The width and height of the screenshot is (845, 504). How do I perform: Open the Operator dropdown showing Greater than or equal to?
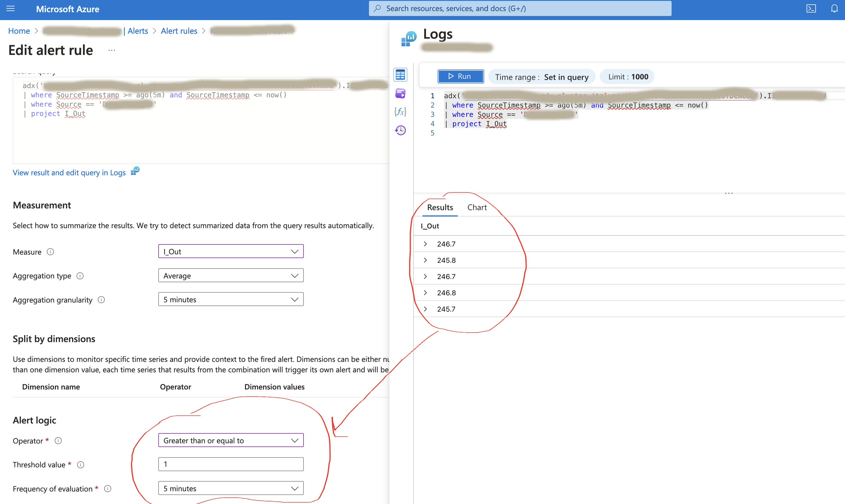[231, 440]
